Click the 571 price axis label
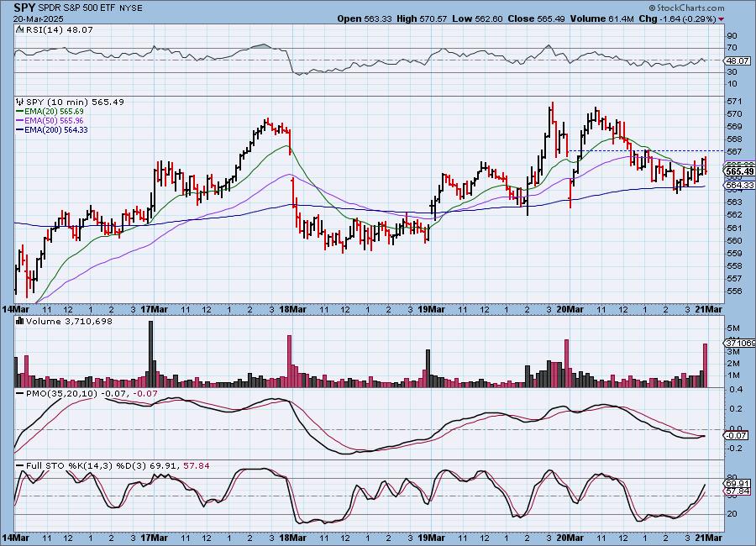 click(734, 102)
